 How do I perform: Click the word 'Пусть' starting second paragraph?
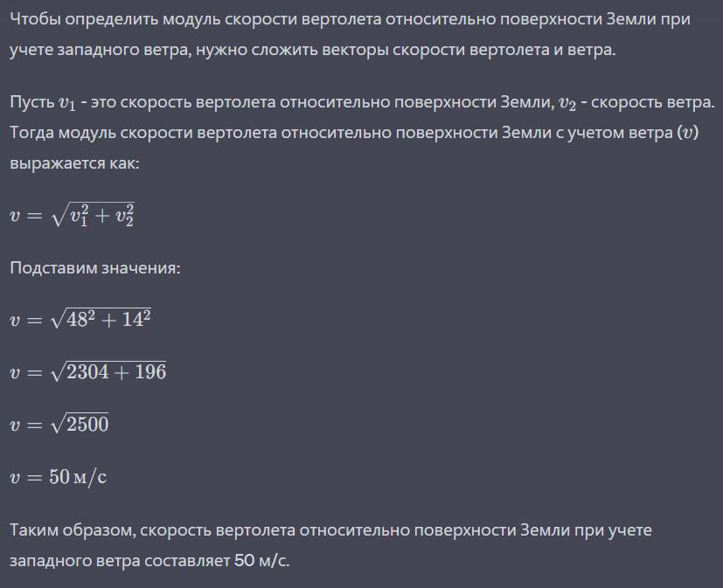[31, 102]
